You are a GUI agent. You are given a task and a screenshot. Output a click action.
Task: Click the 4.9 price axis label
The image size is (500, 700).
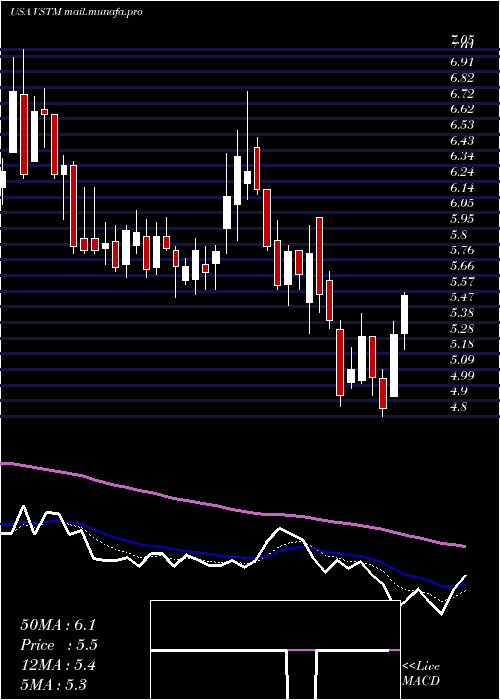click(x=459, y=392)
